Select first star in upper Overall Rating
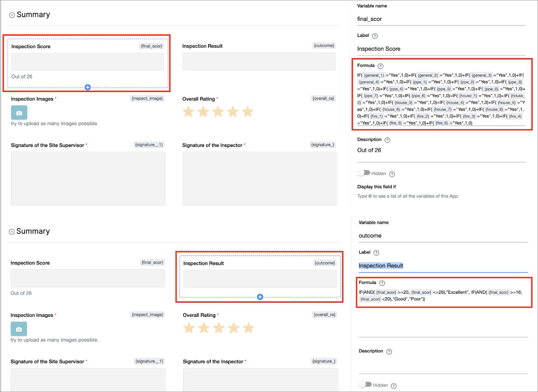This screenshot has height=392, width=538. pos(188,112)
